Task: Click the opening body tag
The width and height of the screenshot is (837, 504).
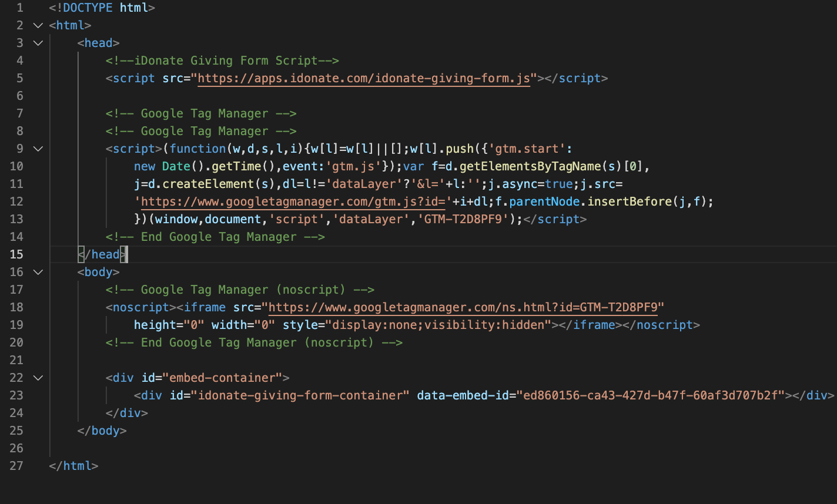Action: pyautogui.click(x=99, y=272)
